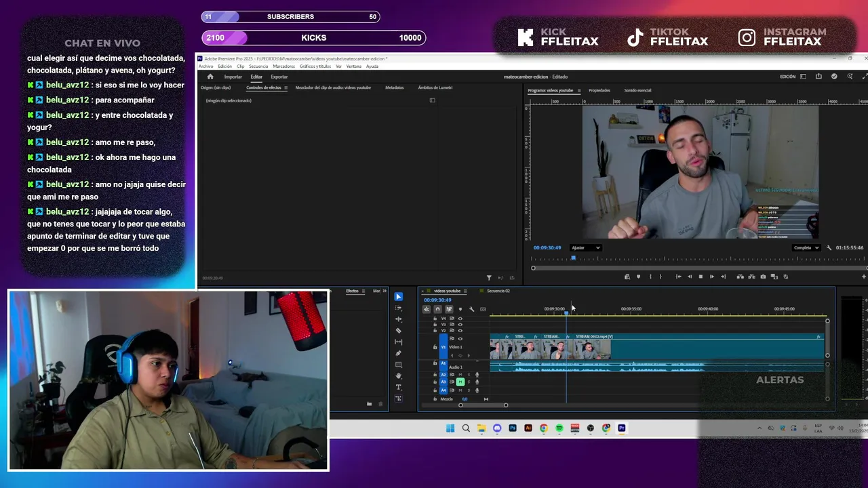Open Photoshop from the Windows taskbar

tap(513, 428)
